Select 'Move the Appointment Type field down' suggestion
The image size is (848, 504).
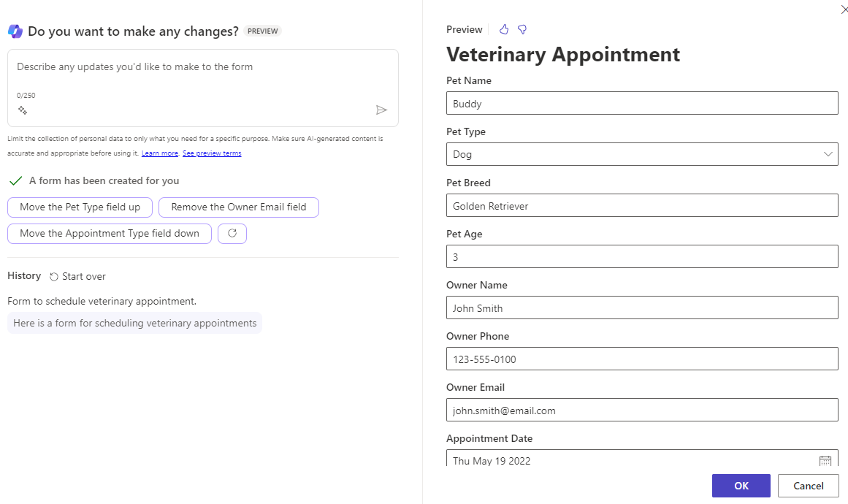tap(109, 233)
